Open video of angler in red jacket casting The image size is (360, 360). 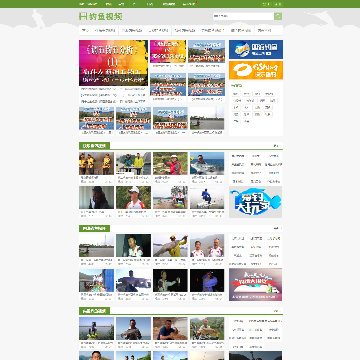(170, 163)
